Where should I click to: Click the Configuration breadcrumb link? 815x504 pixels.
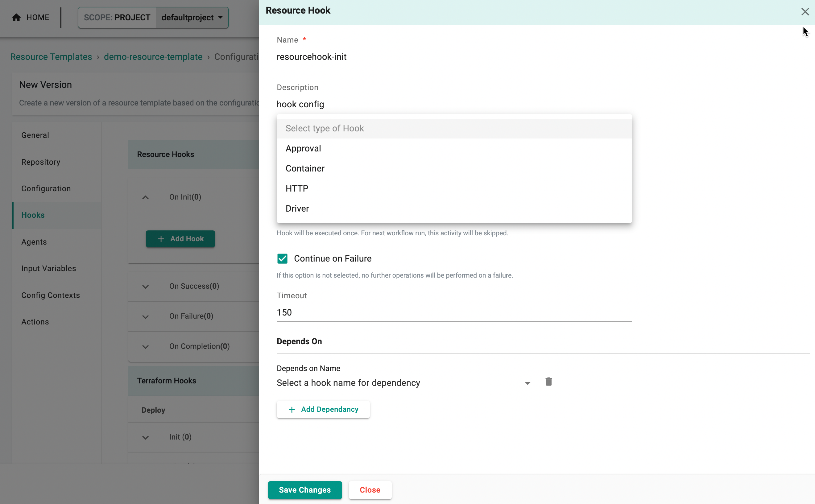point(242,56)
